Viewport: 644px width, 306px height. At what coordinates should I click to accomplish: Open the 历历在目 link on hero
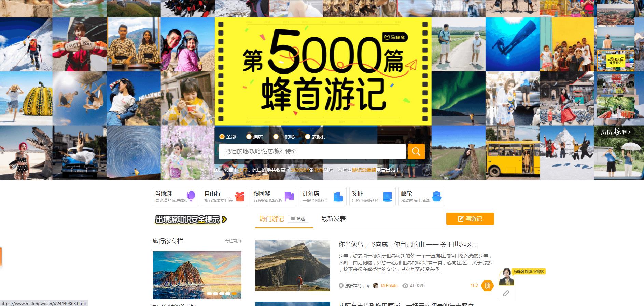tap(616, 132)
